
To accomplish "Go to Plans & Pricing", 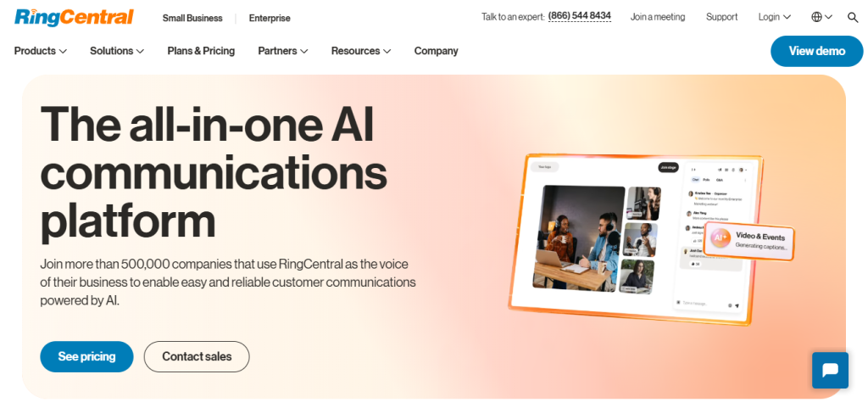I will click(x=201, y=51).
